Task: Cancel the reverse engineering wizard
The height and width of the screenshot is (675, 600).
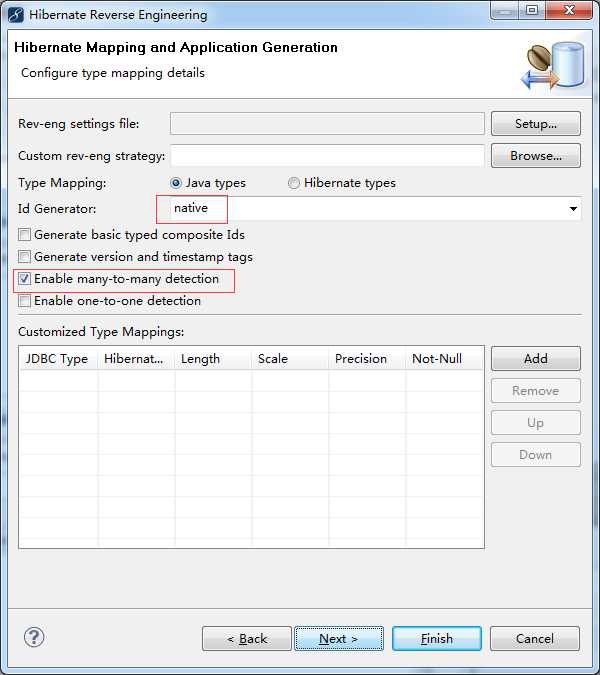Action: pyautogui.click(x=535, y=638)
